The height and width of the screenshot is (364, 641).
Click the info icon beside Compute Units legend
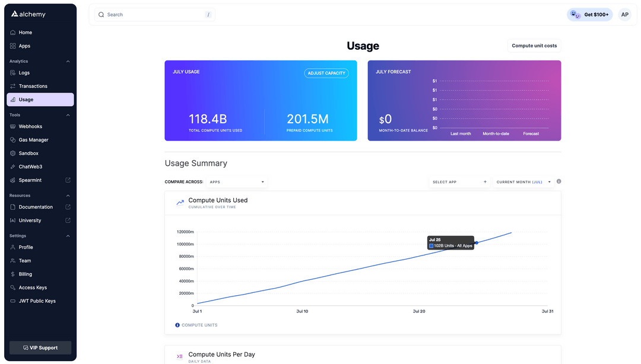point(177,325)
